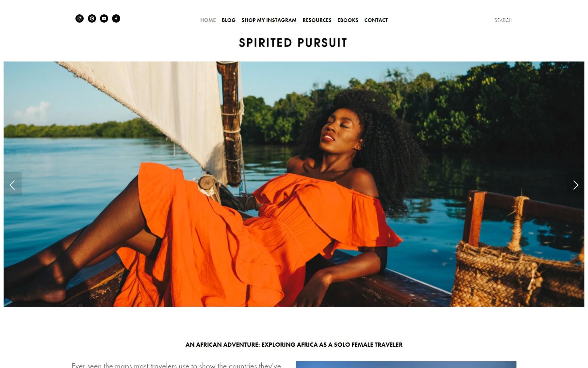Open the Facebook social icon
The image size is (588, 368).
pos(116,18)
